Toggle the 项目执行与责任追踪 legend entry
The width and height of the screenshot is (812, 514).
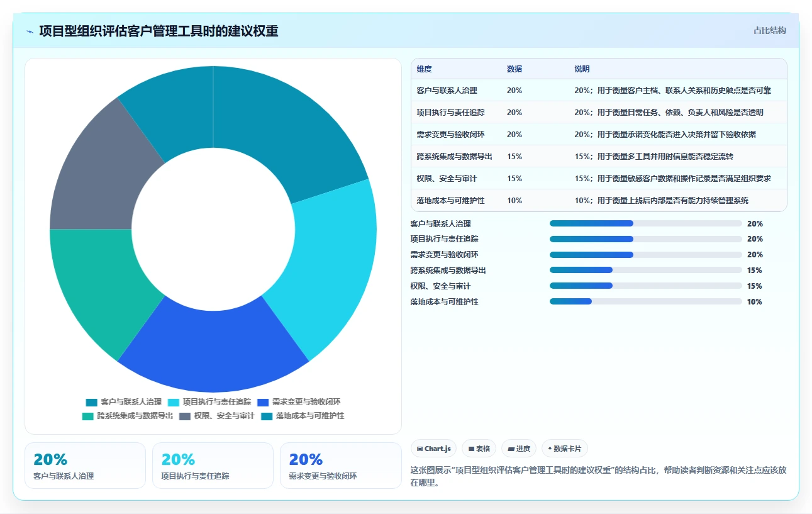pyautogui.click(x=209, y=402)
